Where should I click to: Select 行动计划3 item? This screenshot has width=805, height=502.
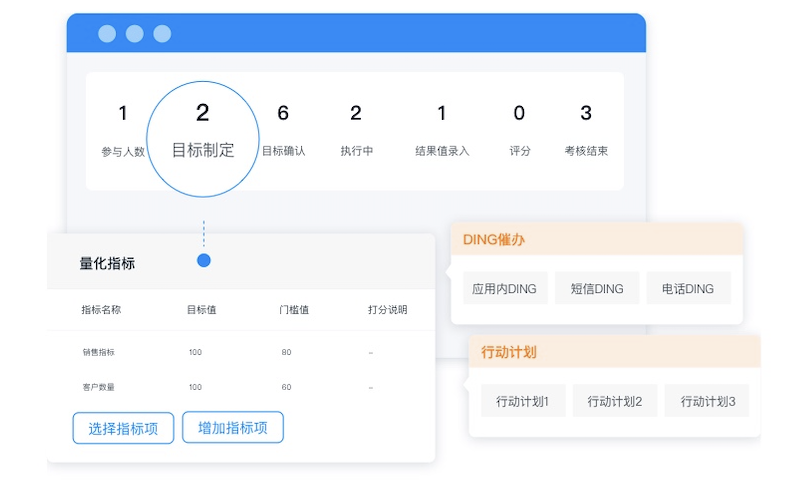click(707, 401)
